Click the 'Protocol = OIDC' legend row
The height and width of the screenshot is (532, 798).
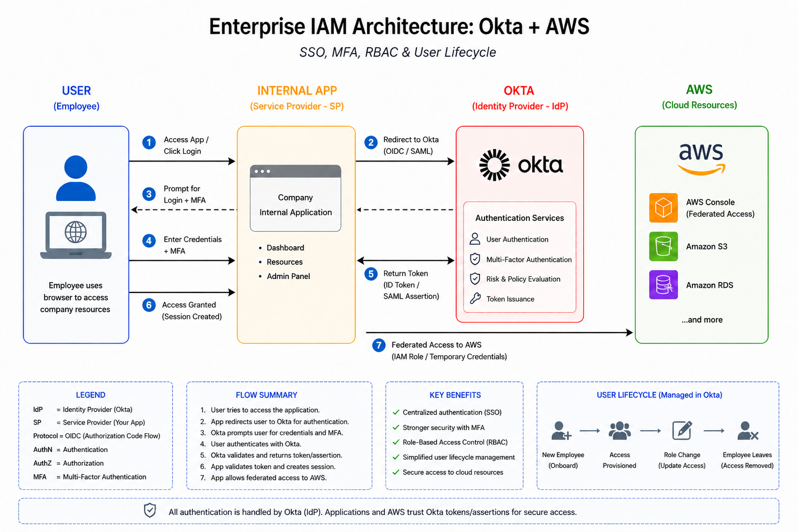[x=97, y=436]
